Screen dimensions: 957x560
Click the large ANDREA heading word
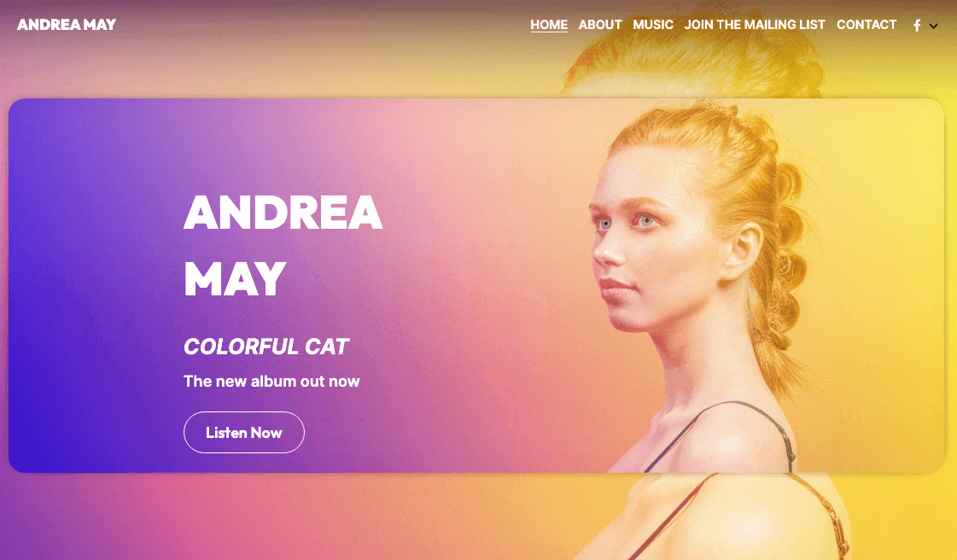(283, 213)
